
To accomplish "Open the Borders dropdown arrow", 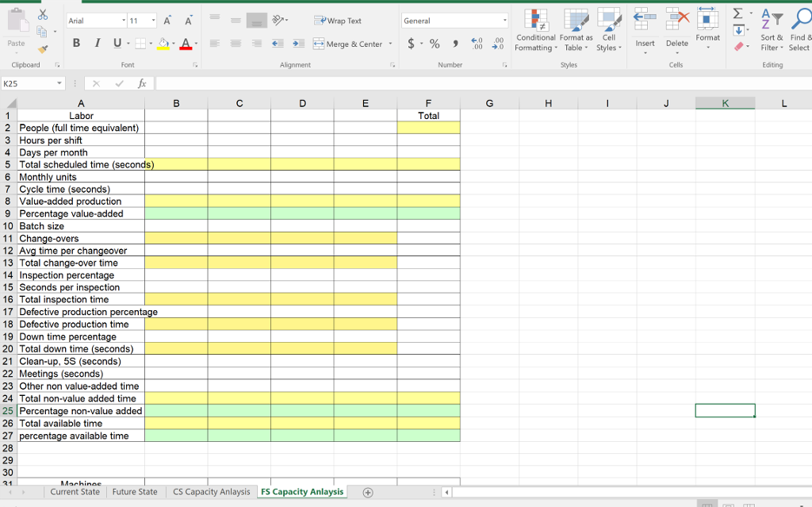I will point(151,44).
